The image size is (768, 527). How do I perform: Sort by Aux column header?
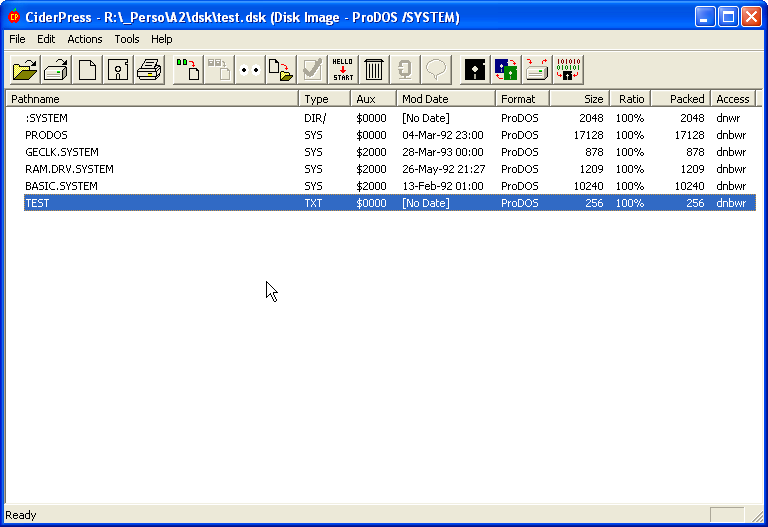[373, 99]
